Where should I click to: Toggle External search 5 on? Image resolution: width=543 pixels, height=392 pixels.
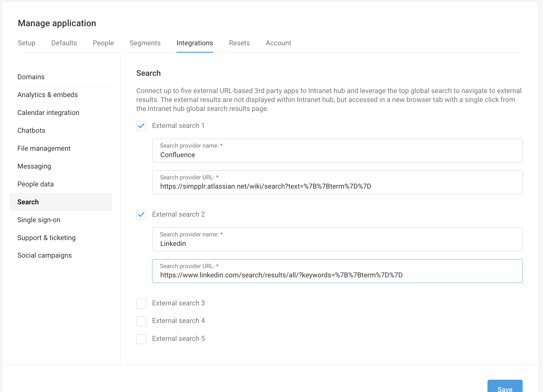point(141,339)
